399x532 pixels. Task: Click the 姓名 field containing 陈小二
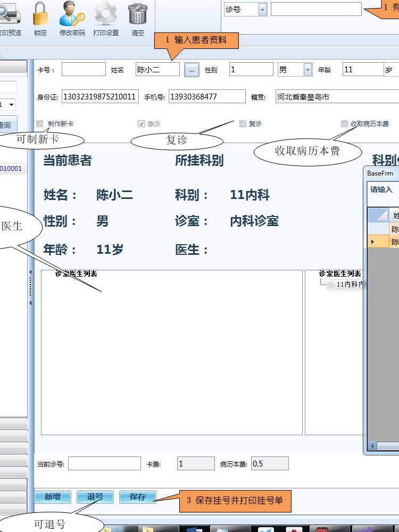pos(157,70)
